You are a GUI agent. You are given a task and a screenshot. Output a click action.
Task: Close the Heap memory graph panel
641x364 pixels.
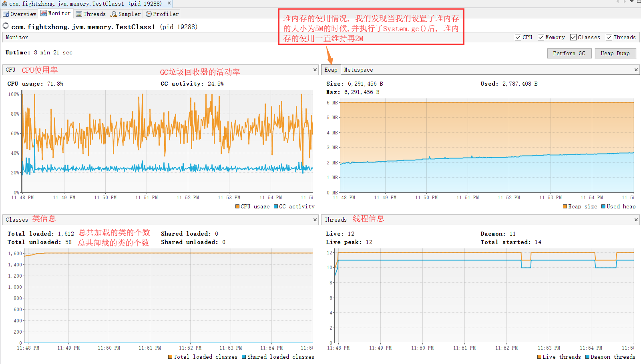coord(636,70)
